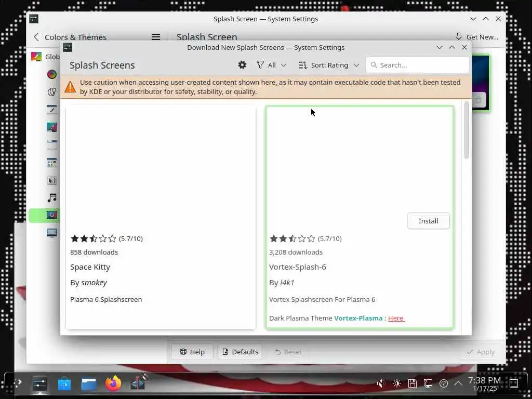Open the Login Screen sidebar icon
Screen dimensions: 532x399
pos(52,233)
